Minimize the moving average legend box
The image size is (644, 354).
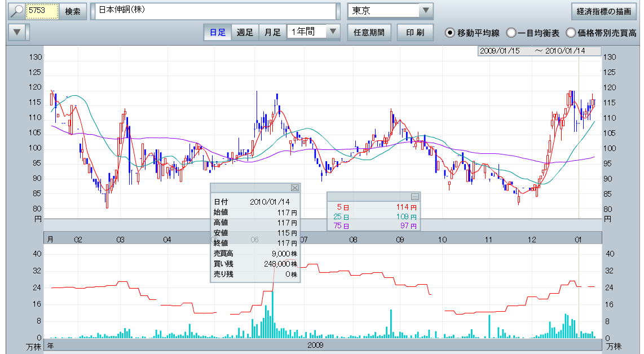point(415,196)
